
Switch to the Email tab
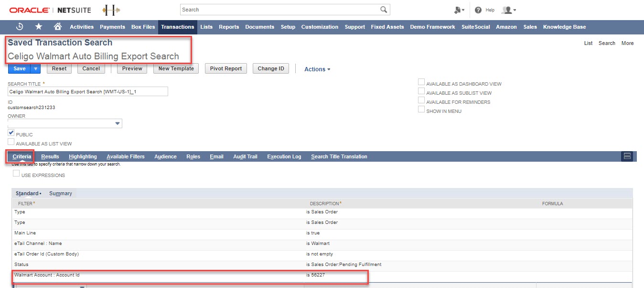[x=216, y=156]
